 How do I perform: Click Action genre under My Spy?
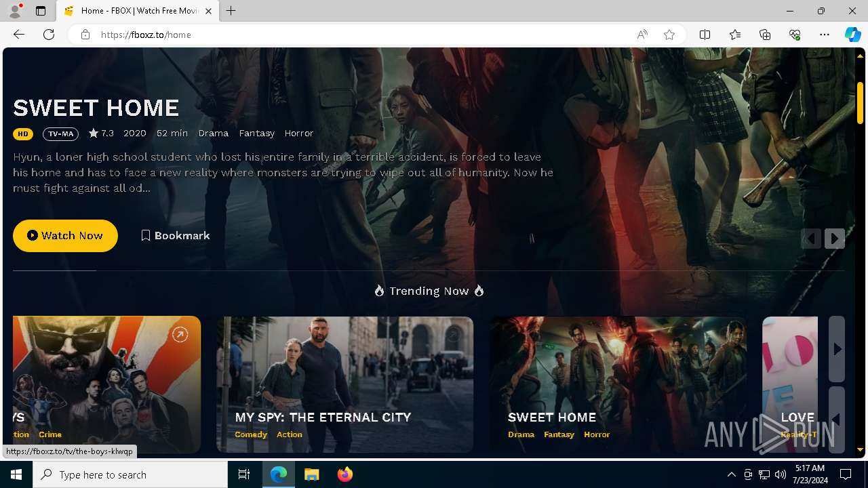click(290, 434)
